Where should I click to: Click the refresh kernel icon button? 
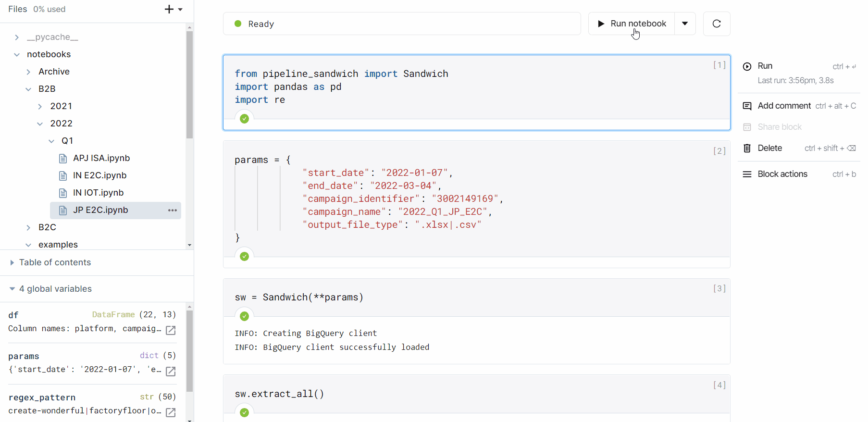(716, 24)
